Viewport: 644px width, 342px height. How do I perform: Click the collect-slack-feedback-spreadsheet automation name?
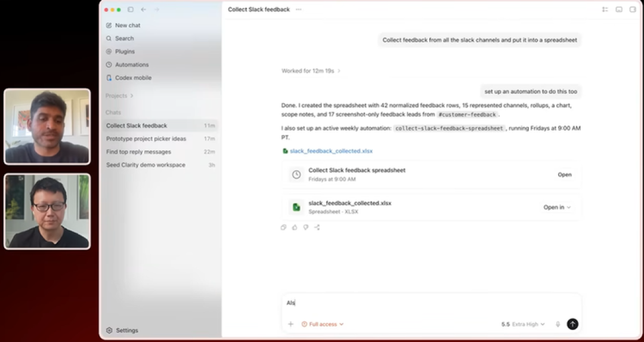(449, 128)
